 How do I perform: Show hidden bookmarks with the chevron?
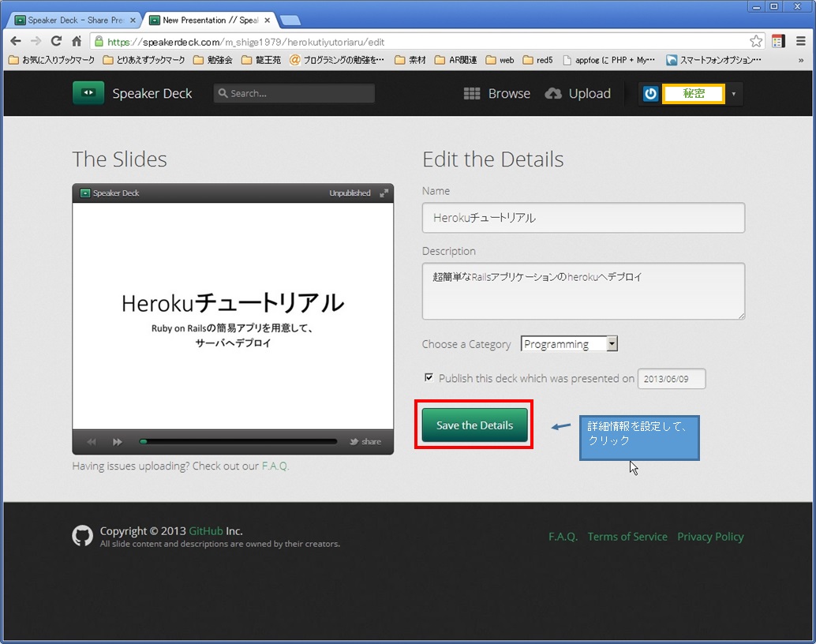pos(801,61)
